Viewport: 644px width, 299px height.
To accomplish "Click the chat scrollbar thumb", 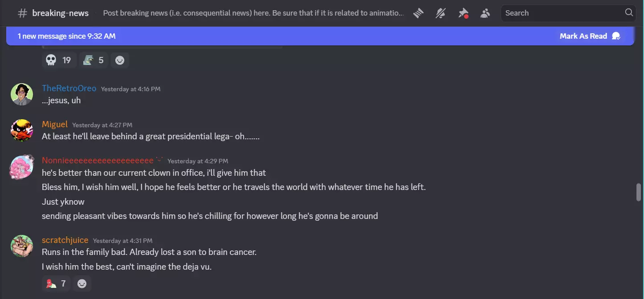I will (x=639, y=192).
